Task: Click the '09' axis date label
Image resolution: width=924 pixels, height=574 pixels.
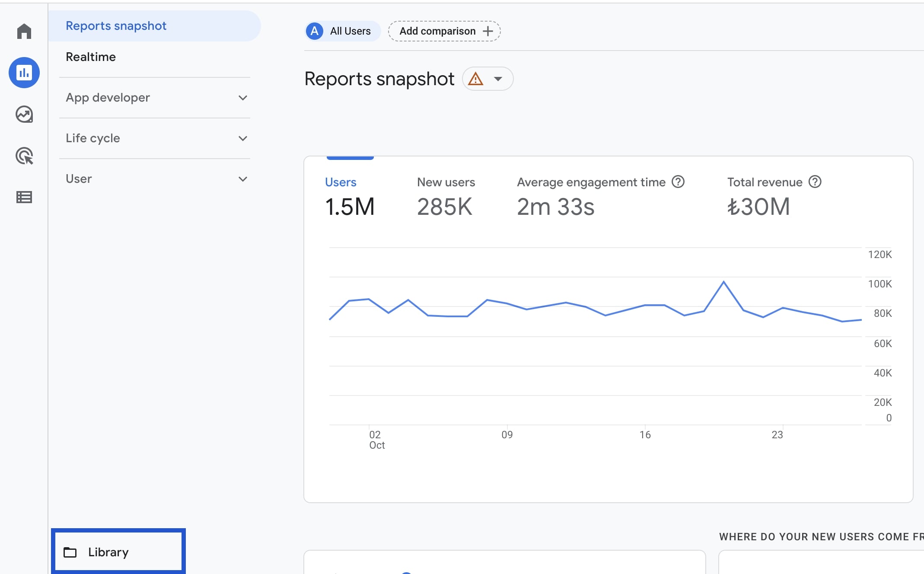Action: (x=507, y=435)
